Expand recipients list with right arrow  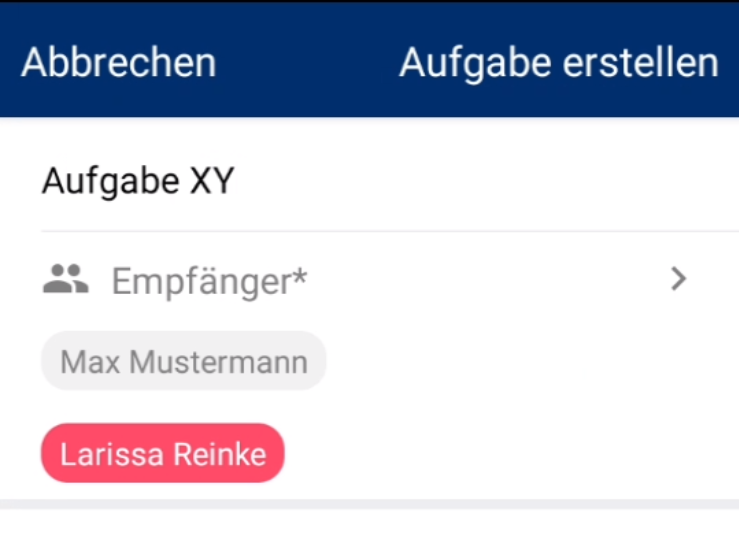coord(679,279)
